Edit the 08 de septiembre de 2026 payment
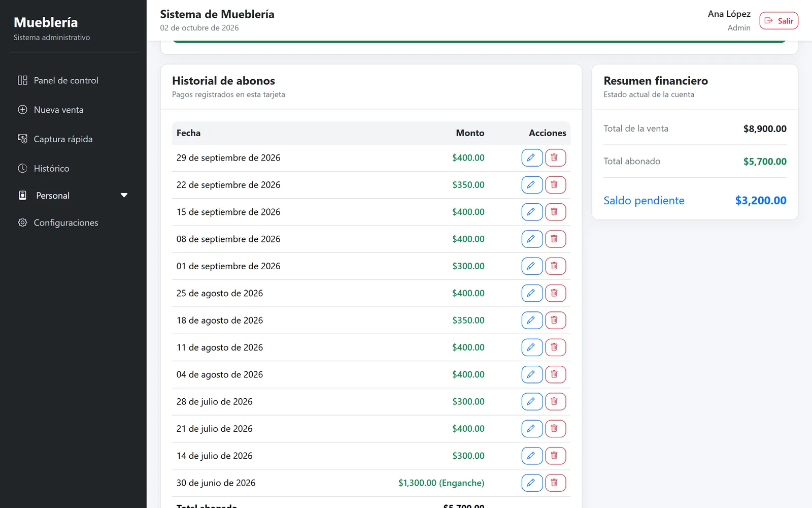This screenshot has width=812, height=508. coord(532,239)
